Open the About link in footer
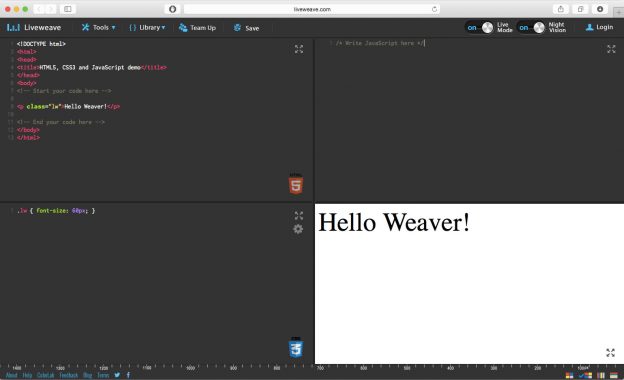Screen dimensions: 624x380 click(12, 375)
